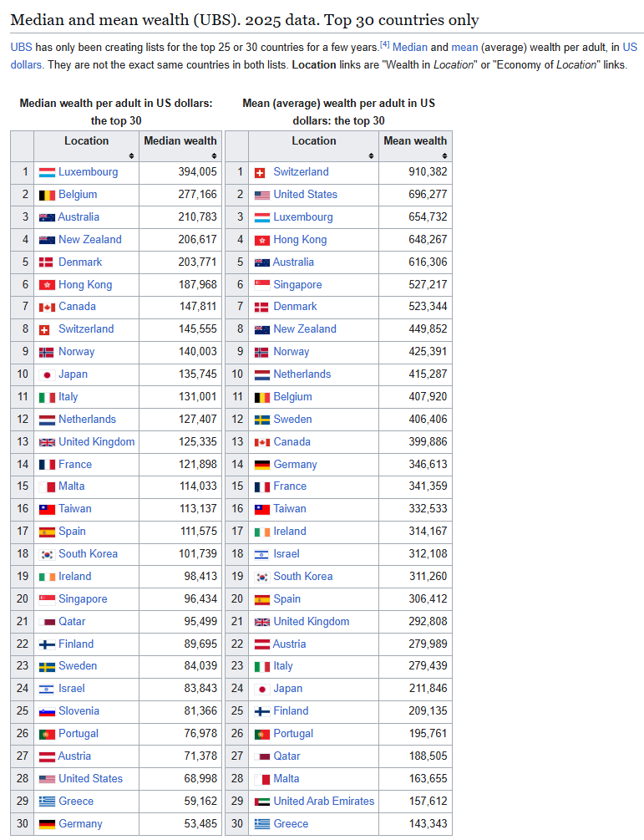Select the 143,343 mean wealth cell
Screen dimensions: 644x840
[415, 824]
